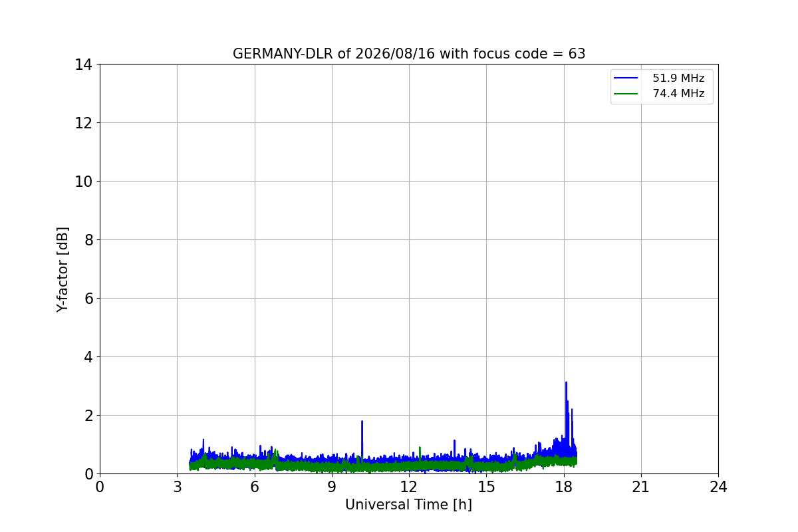The image size is (798, 532).
Task: Click y-axis tick label 2
Action: 88,416
